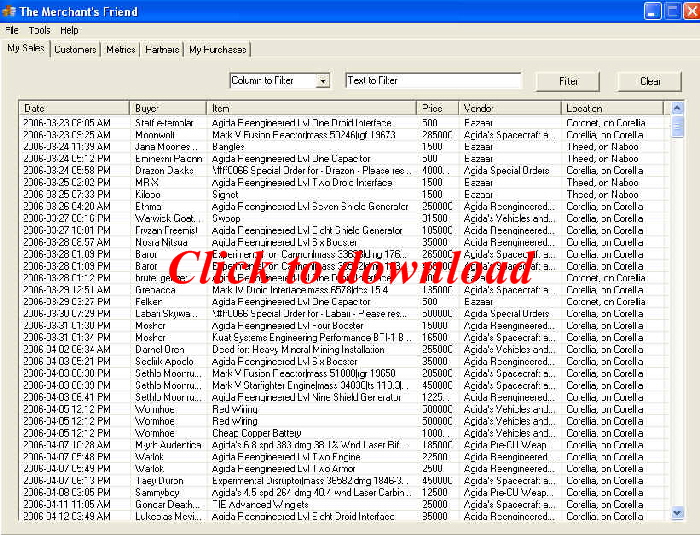Sort by the Date column header
The height and width of the screenshot is (535, 700).
[75, 108]
